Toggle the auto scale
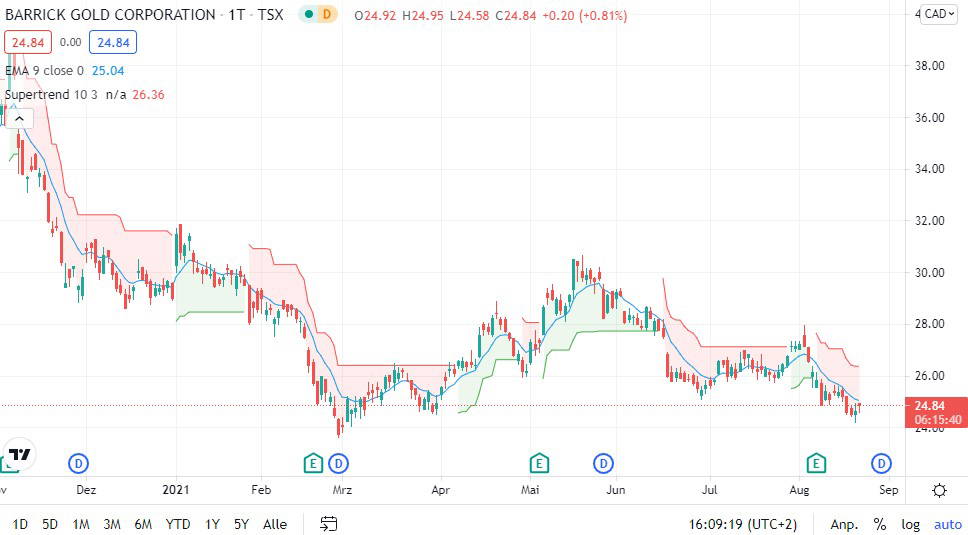This screenshot has height=535, width=968. click(948, 525)
